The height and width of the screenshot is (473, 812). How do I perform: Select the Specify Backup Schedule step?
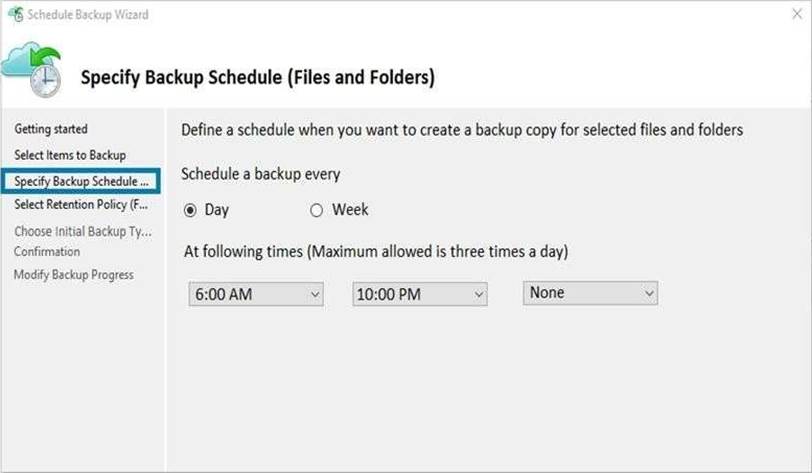pyautogui.click(x=81, y=181)
